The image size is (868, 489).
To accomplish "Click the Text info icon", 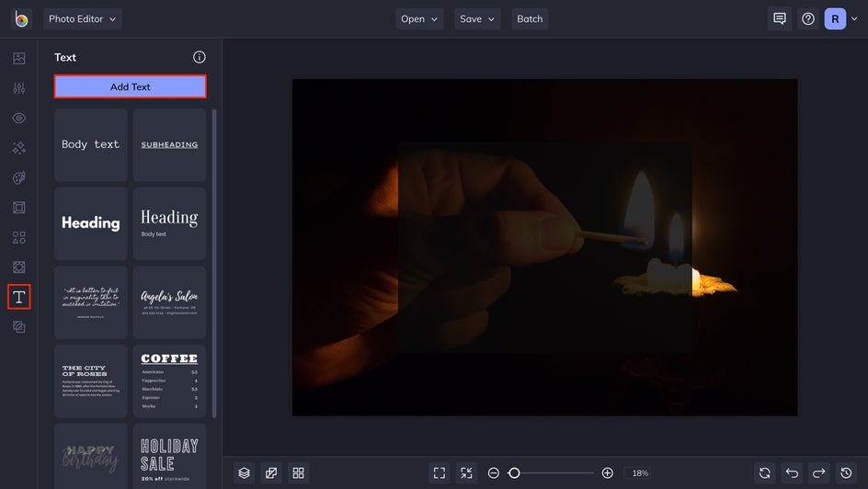I will point(200,57).
